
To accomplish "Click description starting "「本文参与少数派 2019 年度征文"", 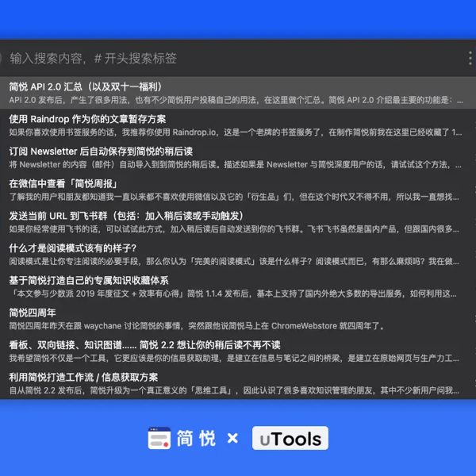I will 232,294.
